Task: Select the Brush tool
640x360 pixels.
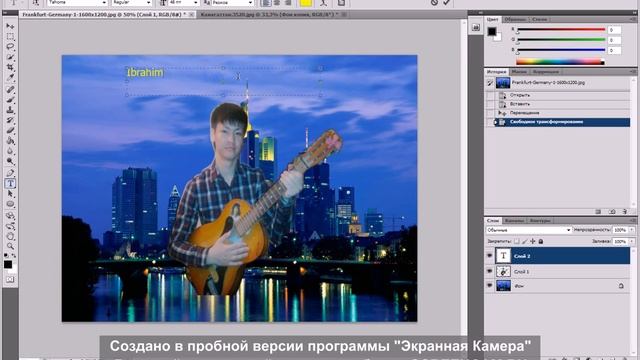Action: point(10,100)
